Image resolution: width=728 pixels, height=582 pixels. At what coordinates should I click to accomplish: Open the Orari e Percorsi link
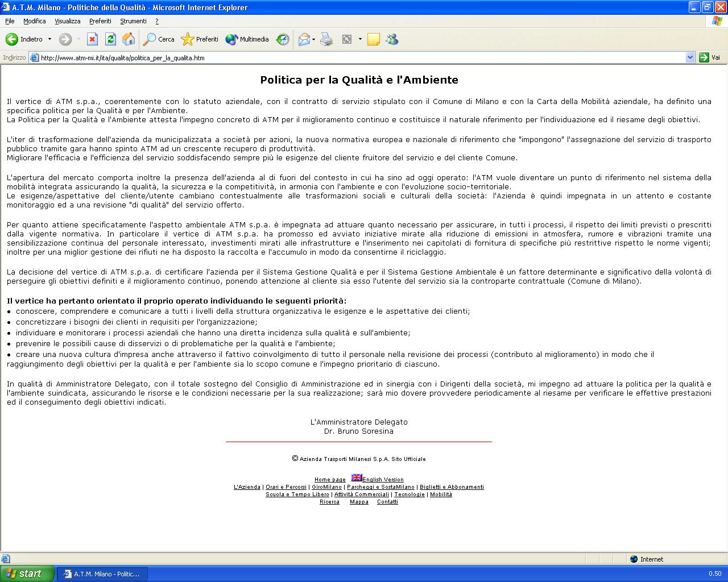pos(286,487)
